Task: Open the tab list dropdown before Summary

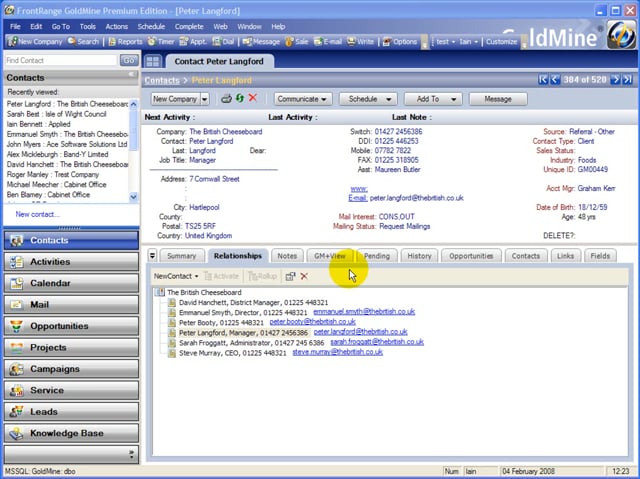Action: pyautogui.click(x=152, y=256)
